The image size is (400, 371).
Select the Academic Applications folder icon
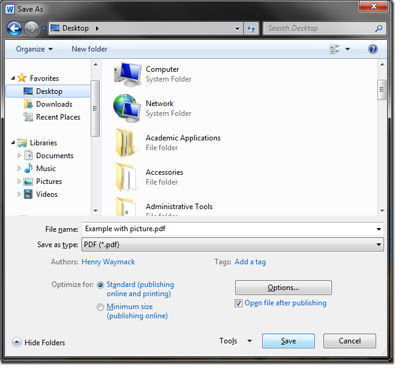[x=125, y=143]
